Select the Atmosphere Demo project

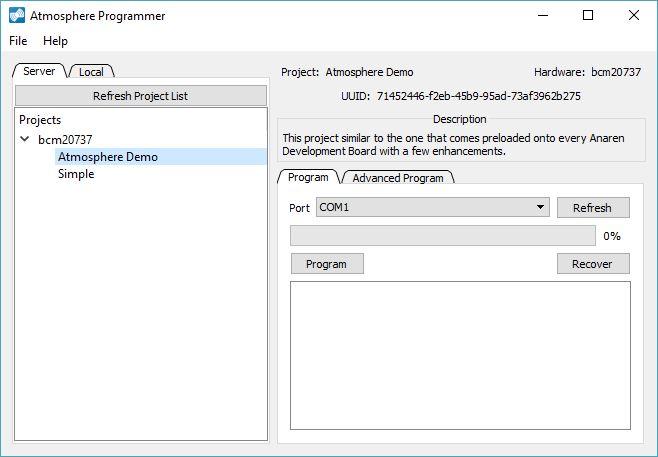tap(107, 157)
